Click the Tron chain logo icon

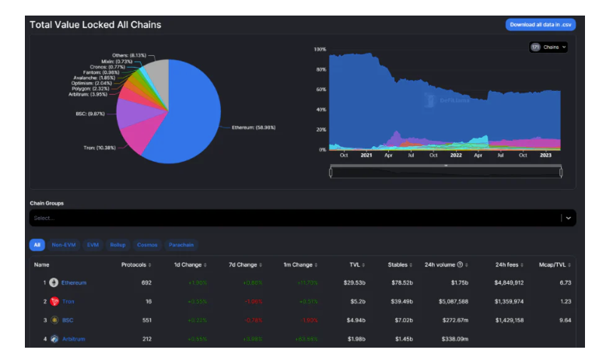54,302
